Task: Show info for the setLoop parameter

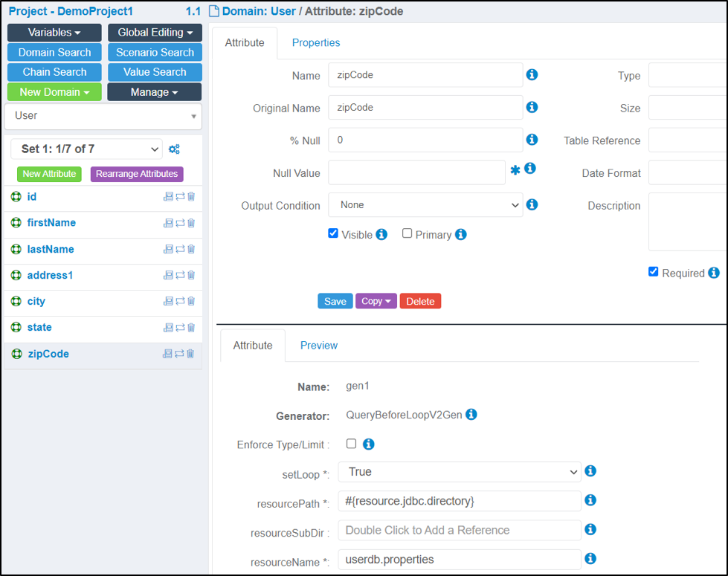Action: 590,471
